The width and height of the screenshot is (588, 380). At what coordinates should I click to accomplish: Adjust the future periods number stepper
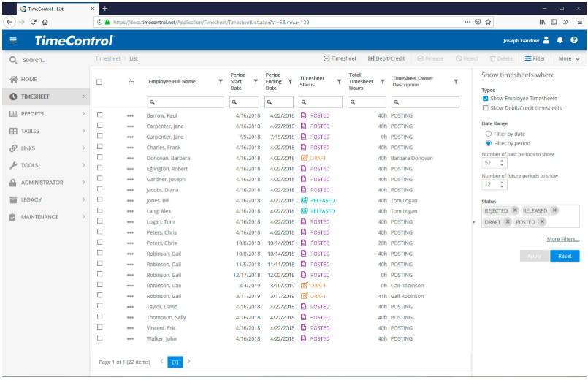click(502, 184)
